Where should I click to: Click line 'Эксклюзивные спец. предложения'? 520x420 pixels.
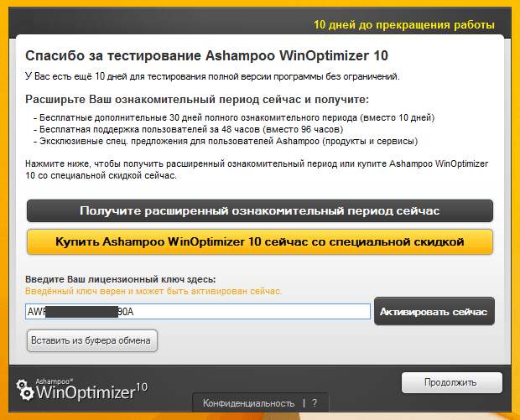point(226,141)
